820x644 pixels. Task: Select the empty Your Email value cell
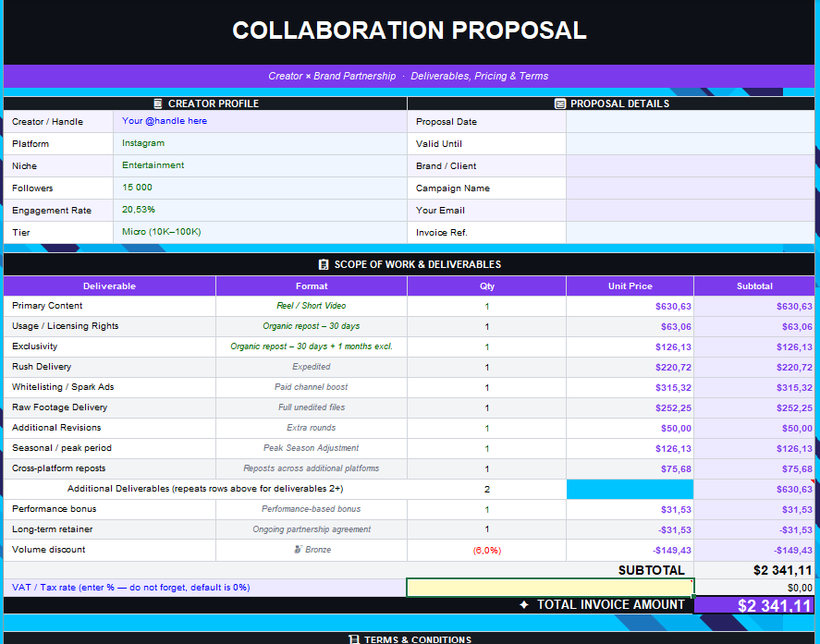[691, 210]
